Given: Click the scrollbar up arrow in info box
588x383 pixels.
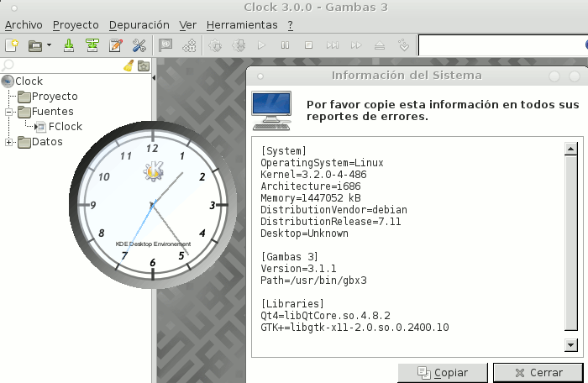Looking at the screenshot, I should tap(570, 150).
